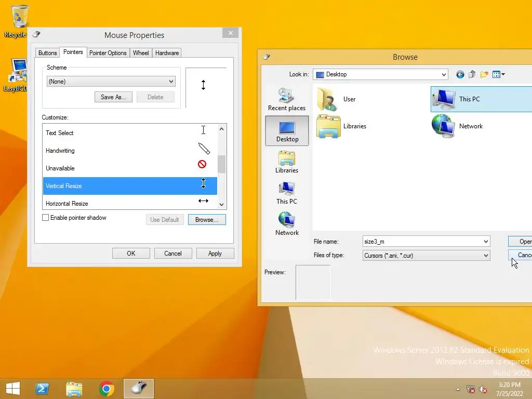
Task: Click the Back arrow icon in Browse toolbar
Action: 460,74
